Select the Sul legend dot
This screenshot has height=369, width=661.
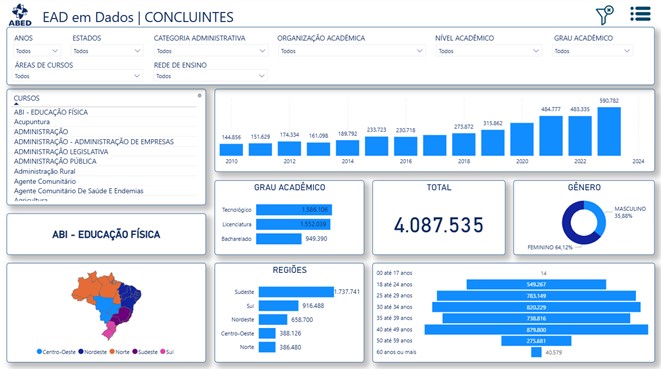pos(163,351)
